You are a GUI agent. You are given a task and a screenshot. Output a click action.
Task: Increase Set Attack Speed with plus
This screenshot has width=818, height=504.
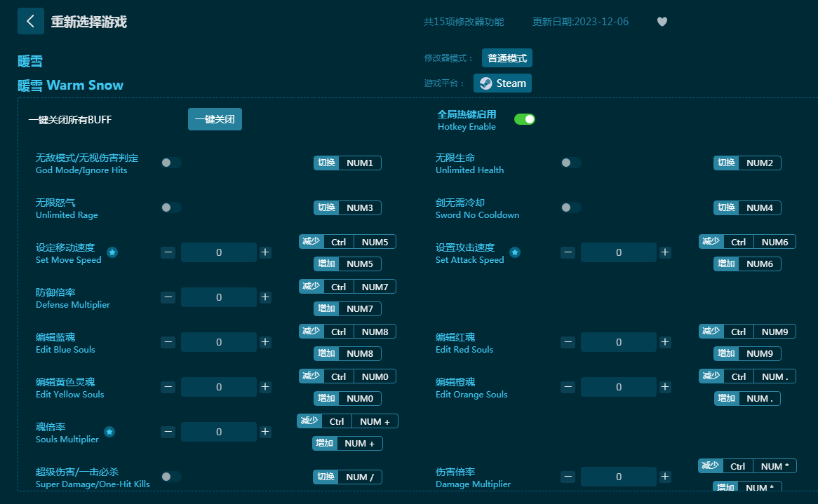tap(665, 252)
